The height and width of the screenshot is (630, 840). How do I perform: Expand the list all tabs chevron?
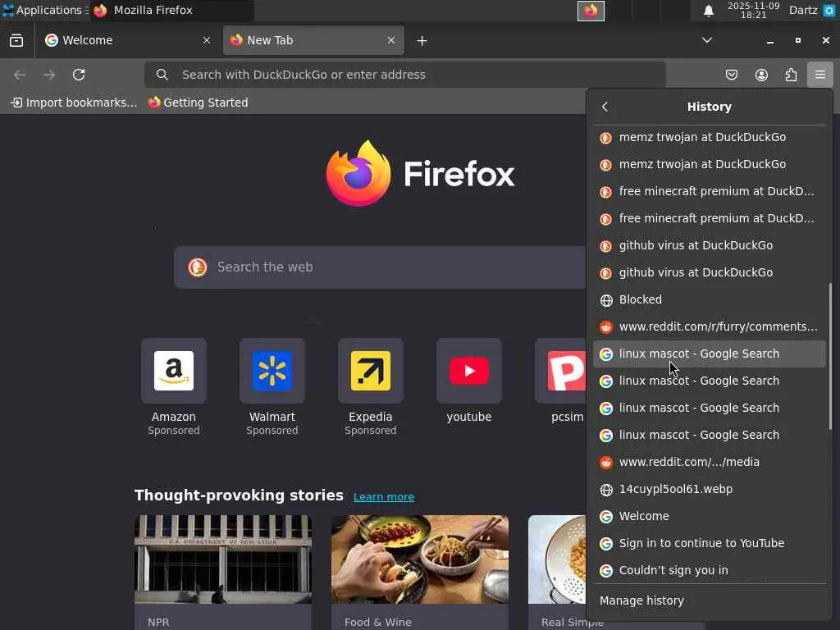tap(707, 40)
